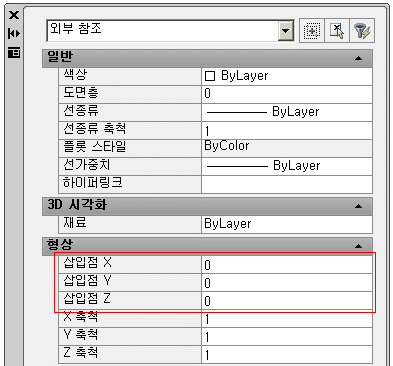This screenshot has height=366, width=393.
Task: Open the 외부 참조 object type dropdown
Action: (x=285, y=31)
